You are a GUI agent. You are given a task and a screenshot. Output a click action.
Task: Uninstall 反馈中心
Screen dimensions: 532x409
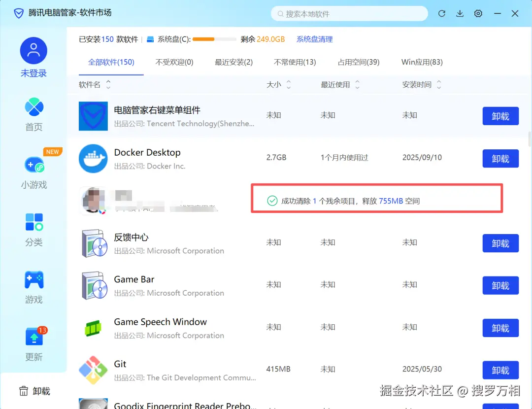[x=500, y=243]
